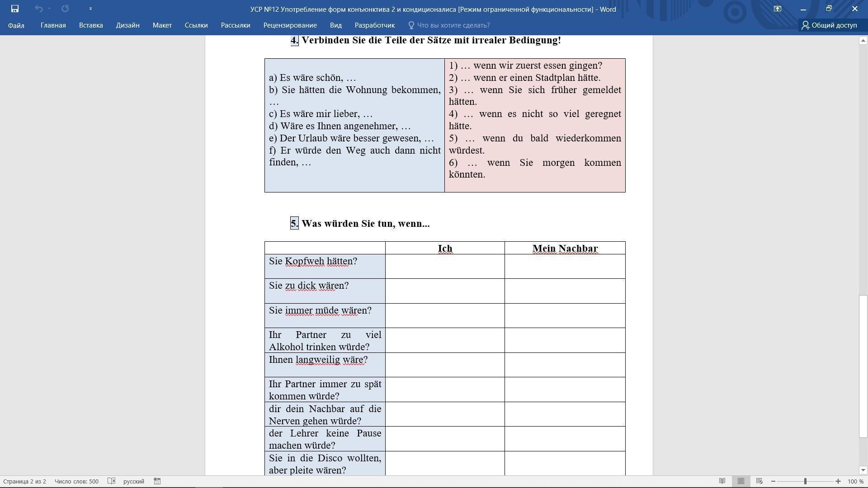868x488 pixels.
Task: Click the zoom slider handle
Action: 805,481
